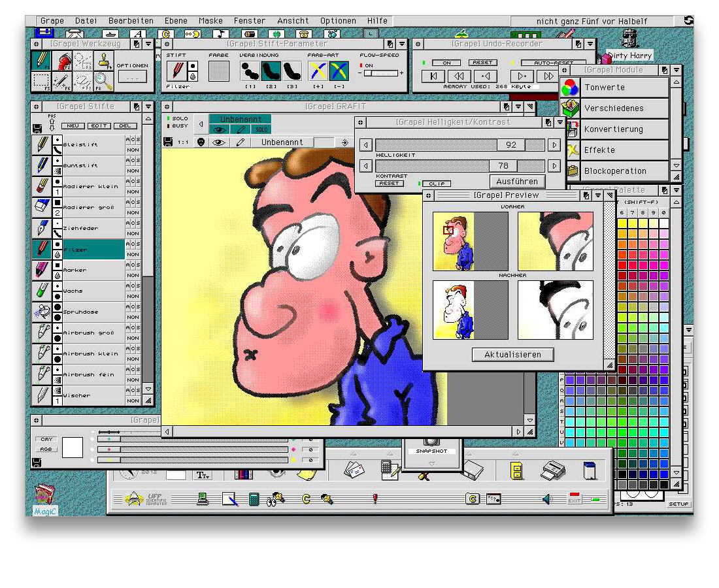Select the Bleistift pen icon in Stifte
The width and height of the screenshot is (719, 588).
tap(42, 145)
